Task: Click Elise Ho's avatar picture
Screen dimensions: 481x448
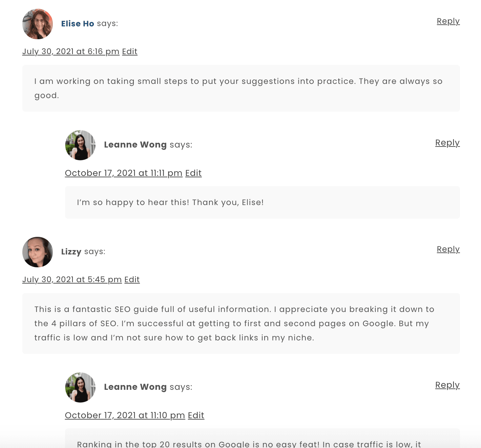Action: 37,24
